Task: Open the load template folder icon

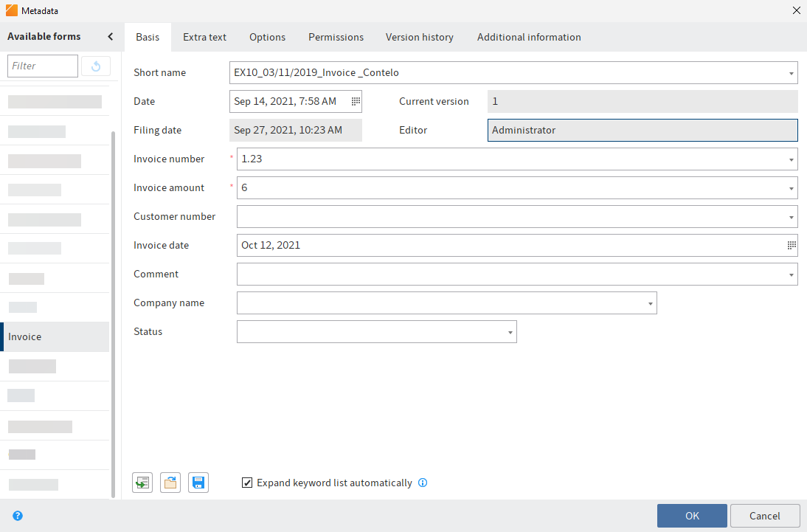Action: tap(170, 483)
